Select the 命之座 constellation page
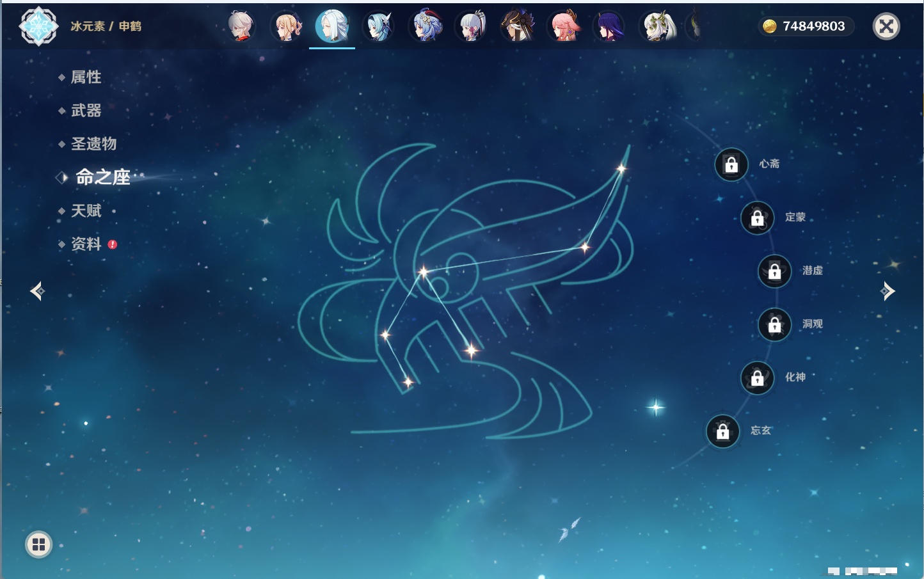Viewport: 924px width, 579px height. pyautogui.click(x=102, y=177)
